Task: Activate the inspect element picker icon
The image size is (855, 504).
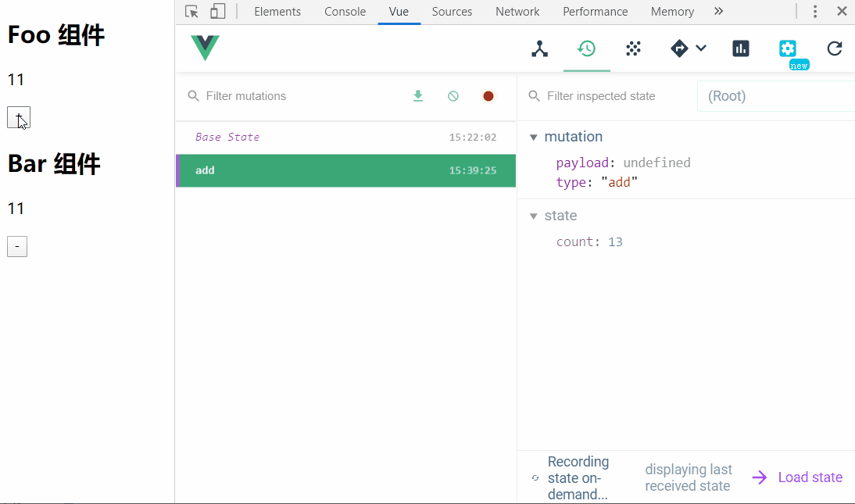Action: click(x=192, y=12)
